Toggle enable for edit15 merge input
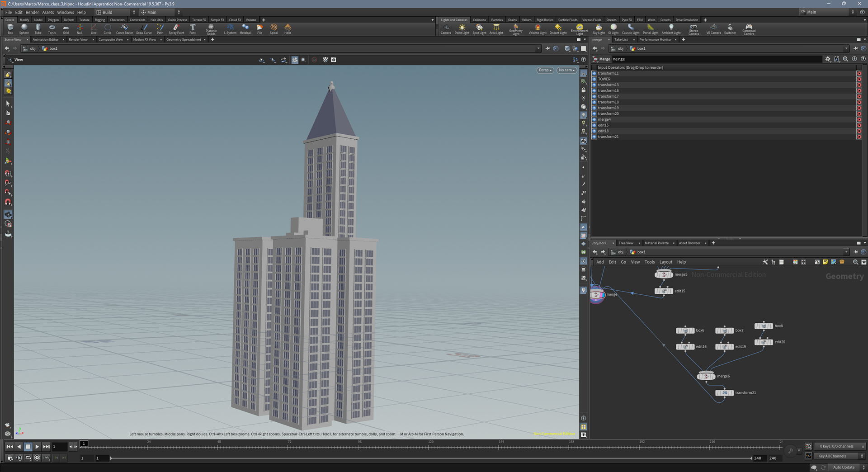The width and height of the screenshot is (868, 472). click(x=594, y=125)
